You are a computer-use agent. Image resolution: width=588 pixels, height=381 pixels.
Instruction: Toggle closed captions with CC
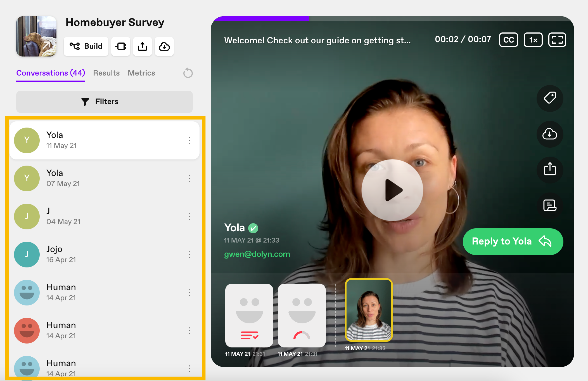pos(509,40)
